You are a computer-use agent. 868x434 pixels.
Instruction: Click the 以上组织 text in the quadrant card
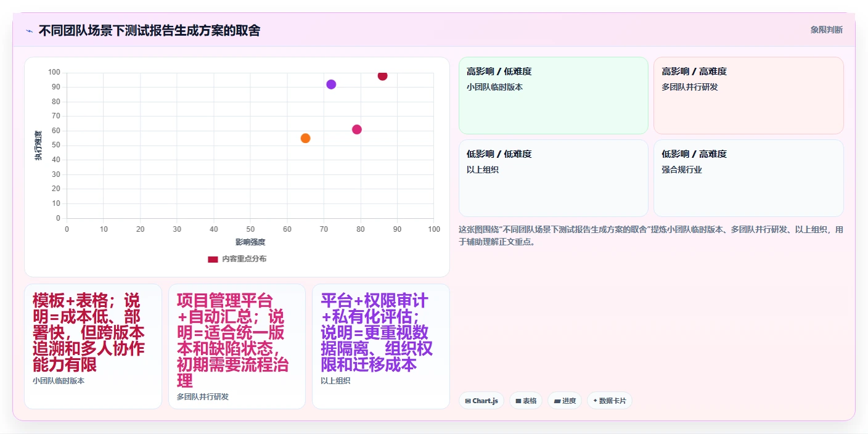(x=483, y=170)
